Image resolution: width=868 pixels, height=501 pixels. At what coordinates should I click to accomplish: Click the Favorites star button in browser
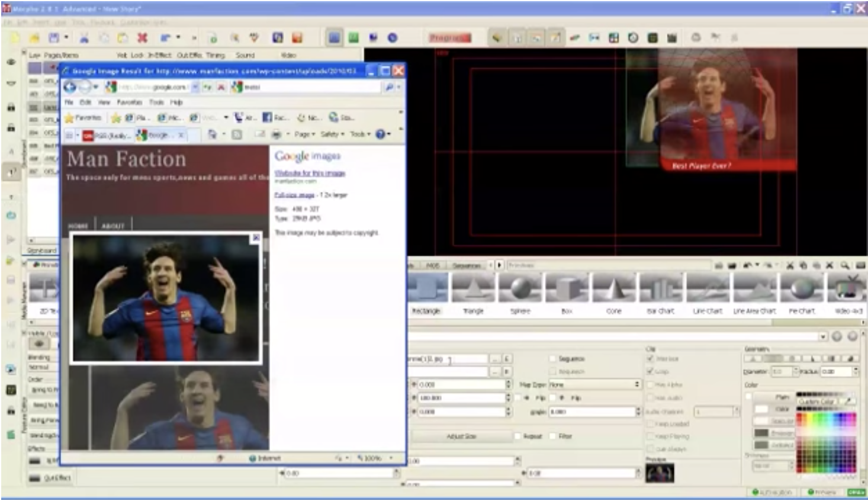pos(83,118)
